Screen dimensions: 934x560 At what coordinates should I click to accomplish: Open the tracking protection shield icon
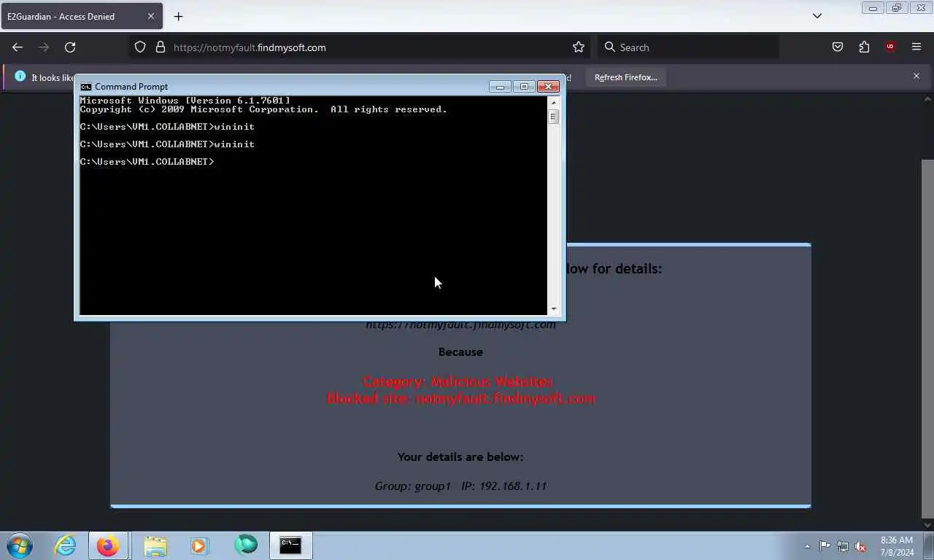pos(140,47)
